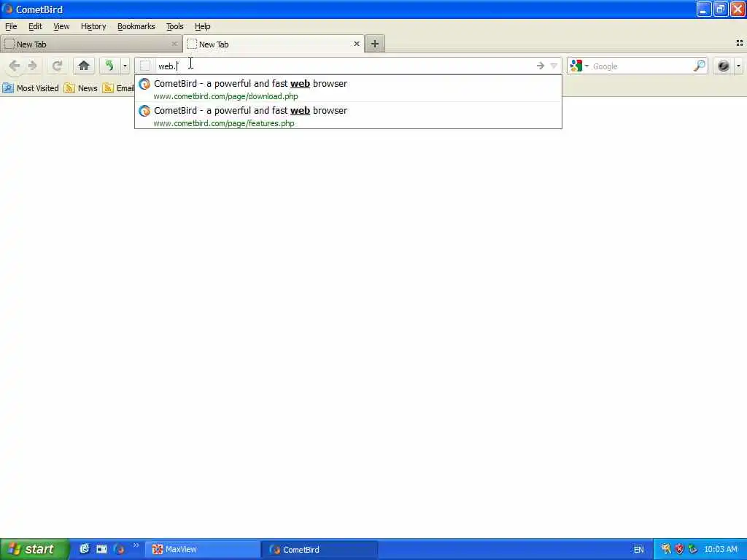This screenshot has width=747, height=560.
Task: Click the EN language indicator
Action: 639,550
